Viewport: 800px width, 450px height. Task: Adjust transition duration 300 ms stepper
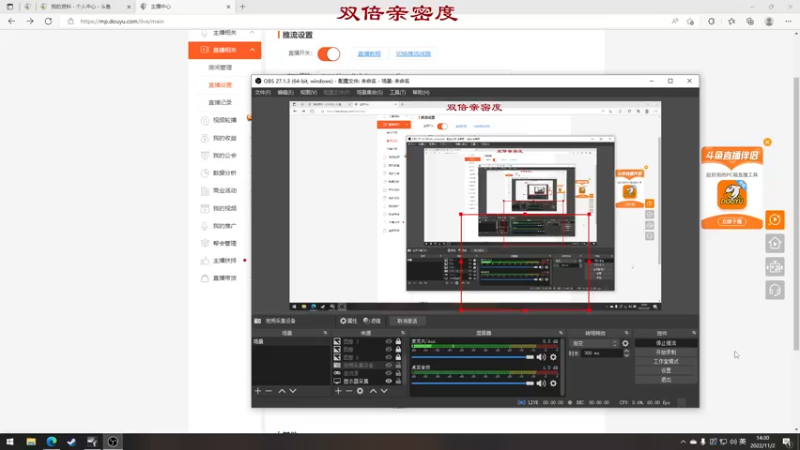click(626, 353)
